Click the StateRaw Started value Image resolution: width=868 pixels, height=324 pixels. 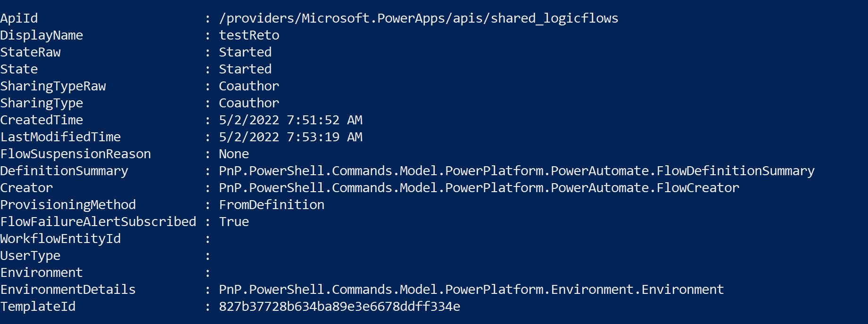click(x=245, y=52)
